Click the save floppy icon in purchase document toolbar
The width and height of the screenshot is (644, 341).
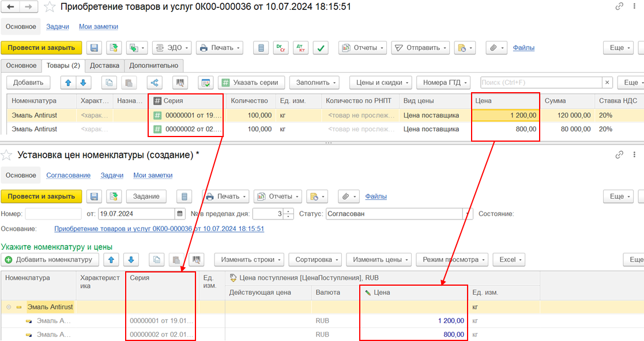point(95,48)
